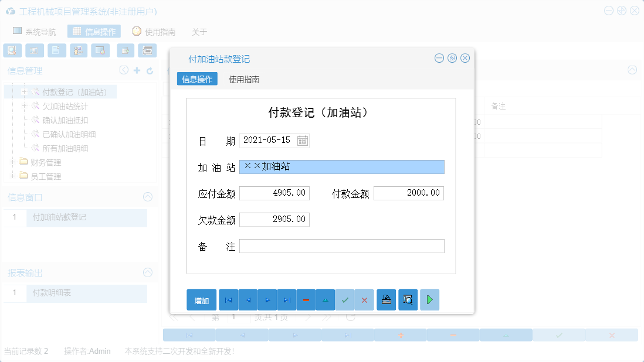Viewport: 644px width, 362px height.
Task: Refresh the 信息管理 panel using its refresh icon
Action: [149, 70]
